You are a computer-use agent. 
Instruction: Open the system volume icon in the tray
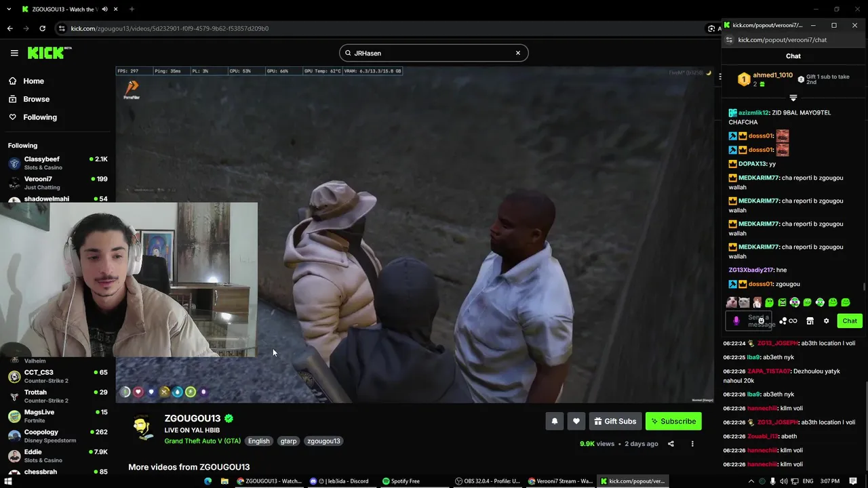(x=784, y=481)
